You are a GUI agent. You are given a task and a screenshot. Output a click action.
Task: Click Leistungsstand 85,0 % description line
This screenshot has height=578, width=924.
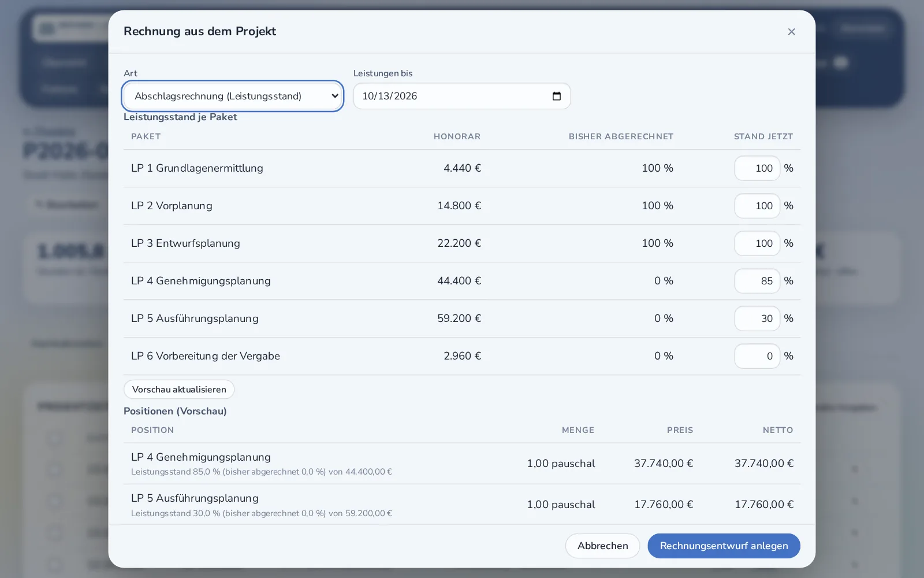(x=262, y=472)
